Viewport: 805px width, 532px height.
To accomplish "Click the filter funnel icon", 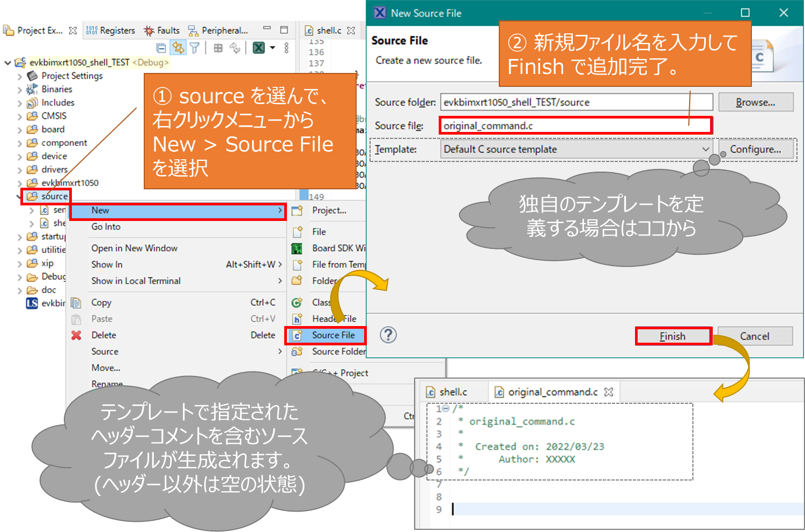I will tap(195, 48).
